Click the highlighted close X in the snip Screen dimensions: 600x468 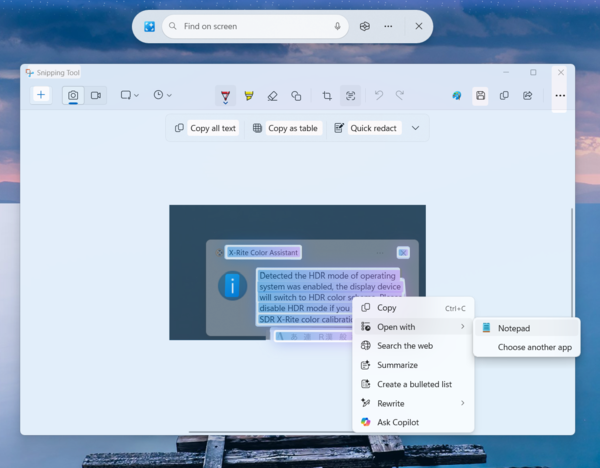point(403,253)
